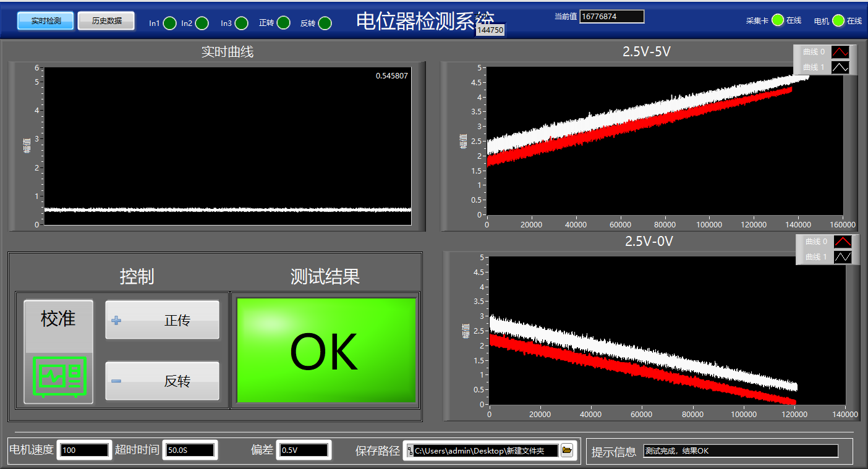The width and height of the screenshot is (868, 469).
Task: Click the 当前值 field showing 16776874
Action: click(x=612, y=17)
